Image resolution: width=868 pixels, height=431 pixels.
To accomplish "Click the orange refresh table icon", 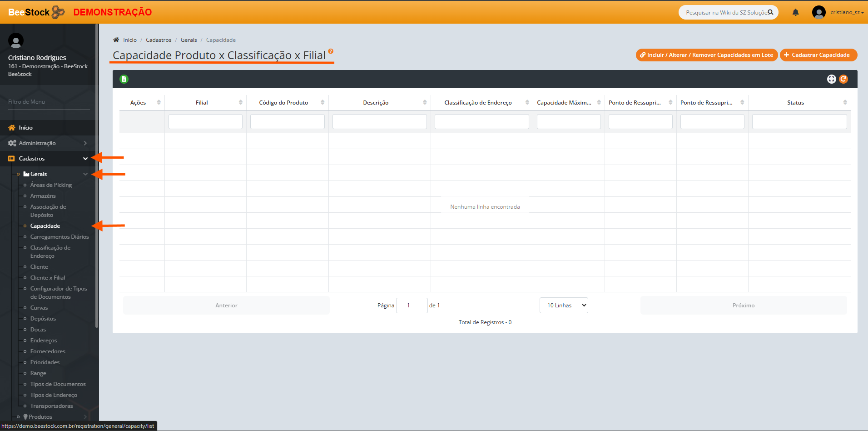I will (x=843, y=79).
